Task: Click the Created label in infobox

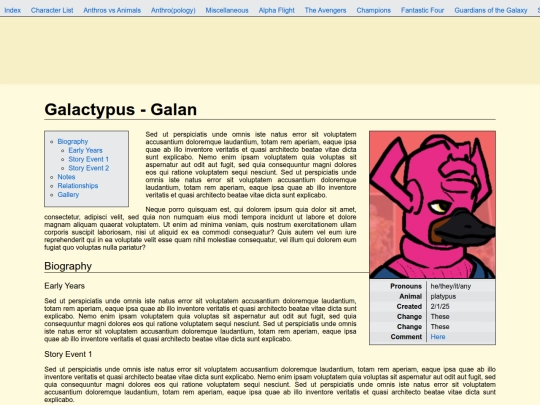Action: pyautogui.click(x=409, y=307)
